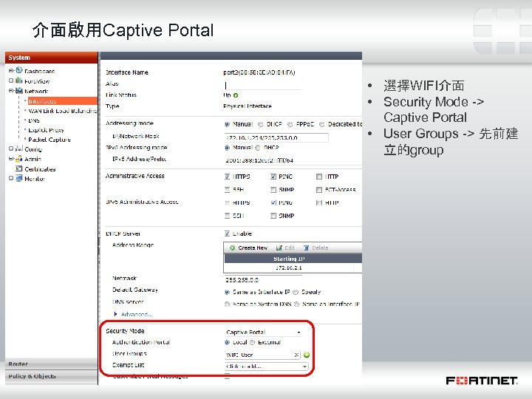The width and height of the screenshot is (532, 399).
Task: Toggle IPv6 PING administrative access
Action: click(x=273, y=202)
